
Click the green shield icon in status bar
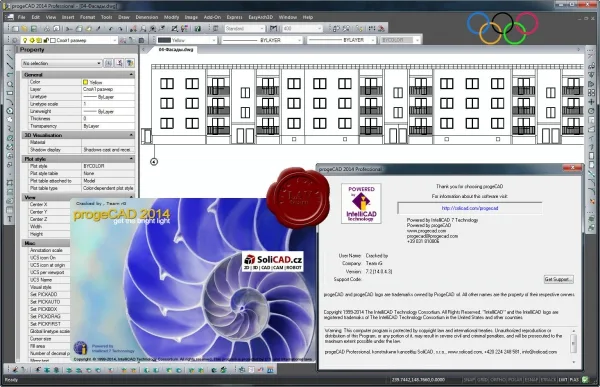click(585, 380)
